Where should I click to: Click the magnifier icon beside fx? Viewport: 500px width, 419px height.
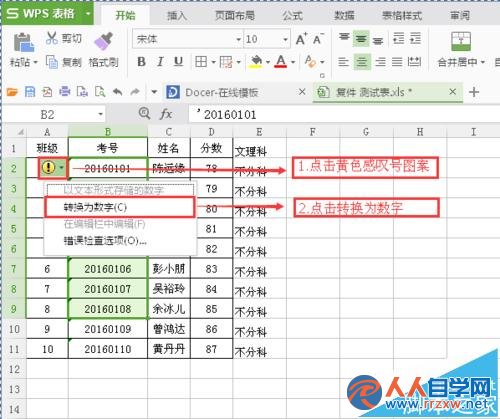click(x=144, y=114)
